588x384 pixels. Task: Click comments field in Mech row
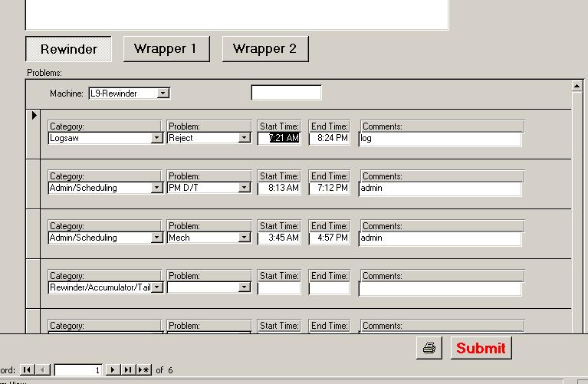pos(440,238)
